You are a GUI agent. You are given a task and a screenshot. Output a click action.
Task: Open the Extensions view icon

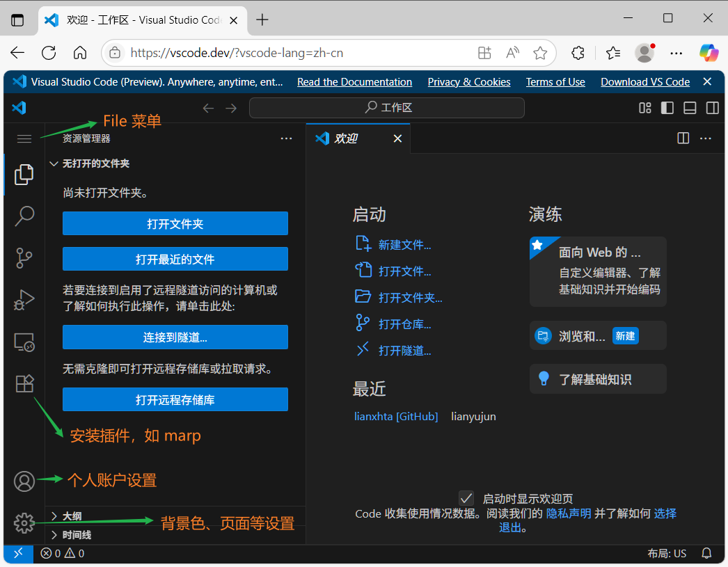(x=24, y=383)
